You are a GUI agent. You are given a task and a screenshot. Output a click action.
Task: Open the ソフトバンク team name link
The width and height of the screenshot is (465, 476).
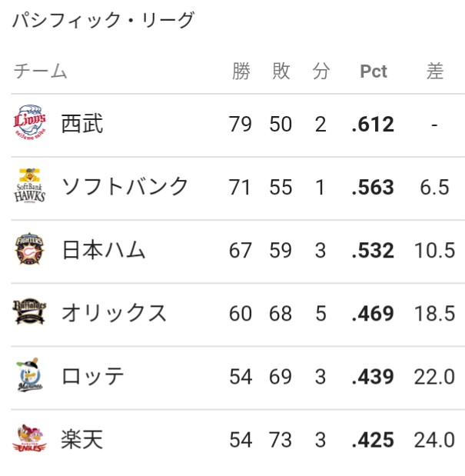coord(125,186)
